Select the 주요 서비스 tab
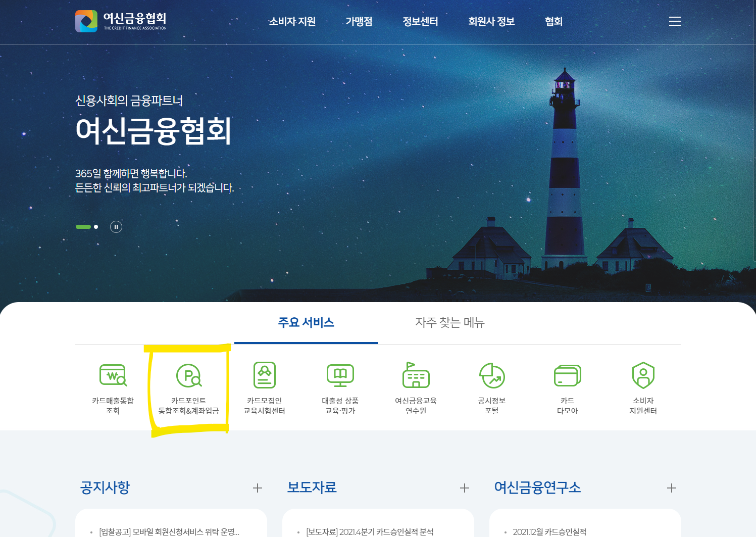 tap(306, 323)
